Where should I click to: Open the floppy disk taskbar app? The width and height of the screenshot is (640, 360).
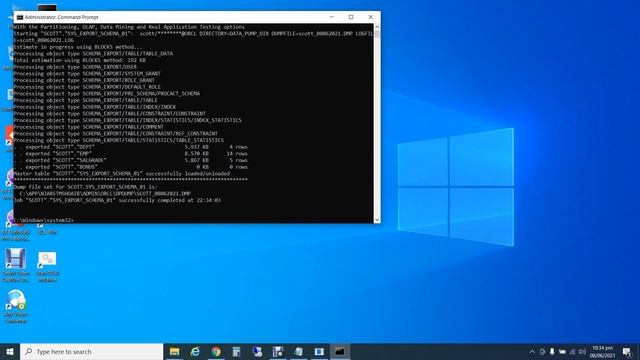278,351
